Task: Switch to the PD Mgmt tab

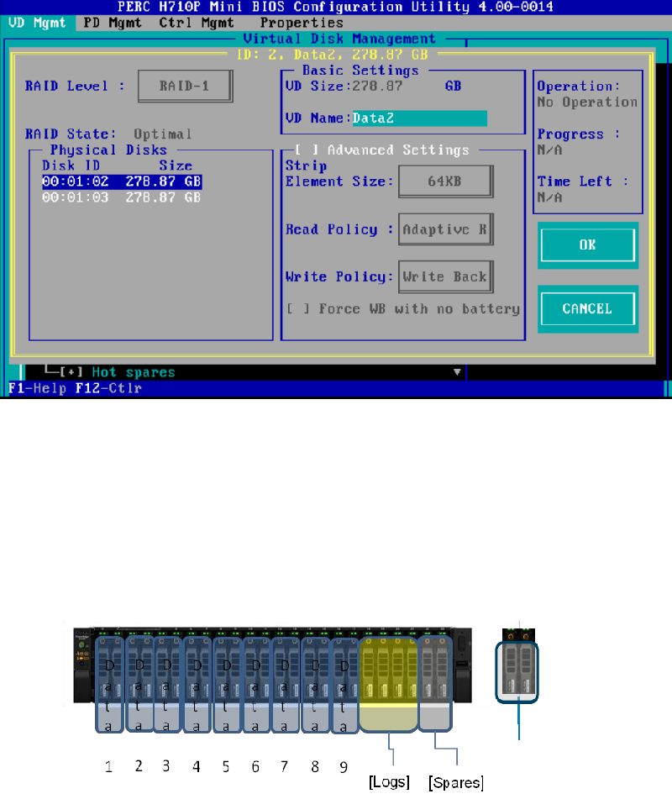Action: coord(112,23)
